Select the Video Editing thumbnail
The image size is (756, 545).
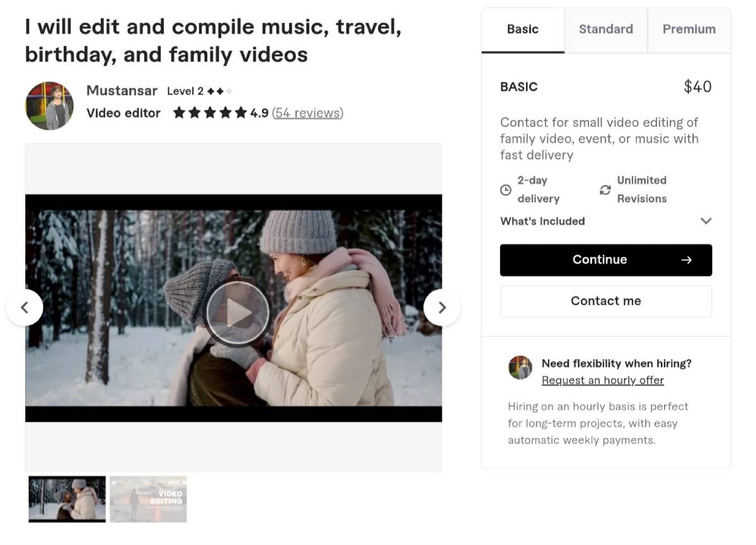(148, 498)
